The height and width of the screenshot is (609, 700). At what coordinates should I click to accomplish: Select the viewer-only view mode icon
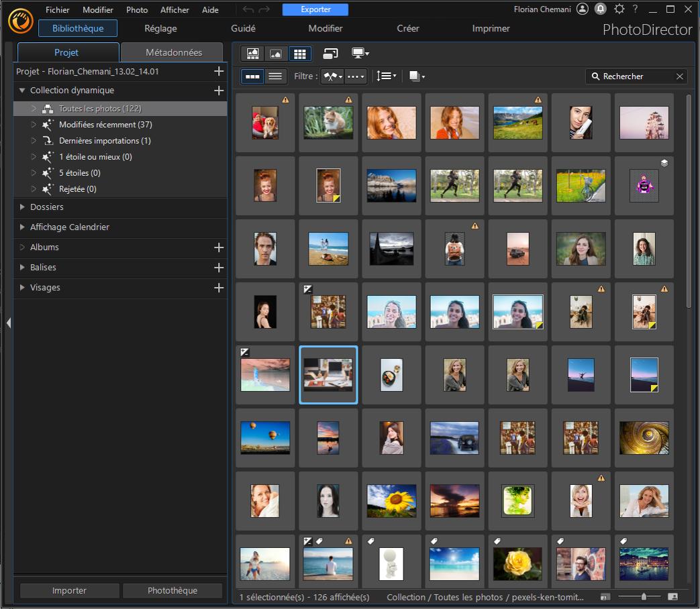[x=275, y=54]
